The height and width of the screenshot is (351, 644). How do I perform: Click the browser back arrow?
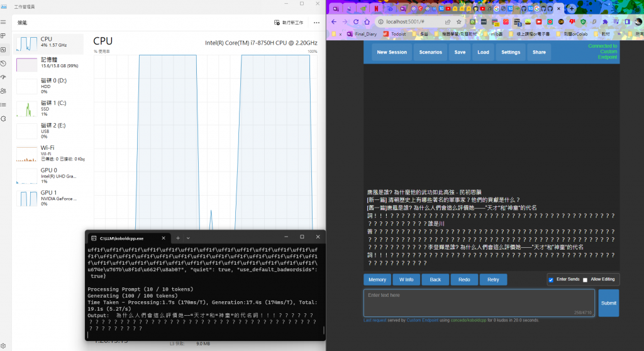334,22
